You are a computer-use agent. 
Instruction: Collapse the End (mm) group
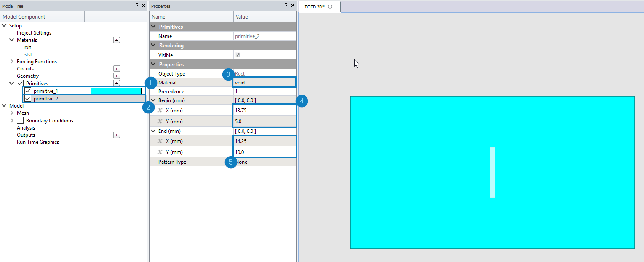tap(153, 131)
